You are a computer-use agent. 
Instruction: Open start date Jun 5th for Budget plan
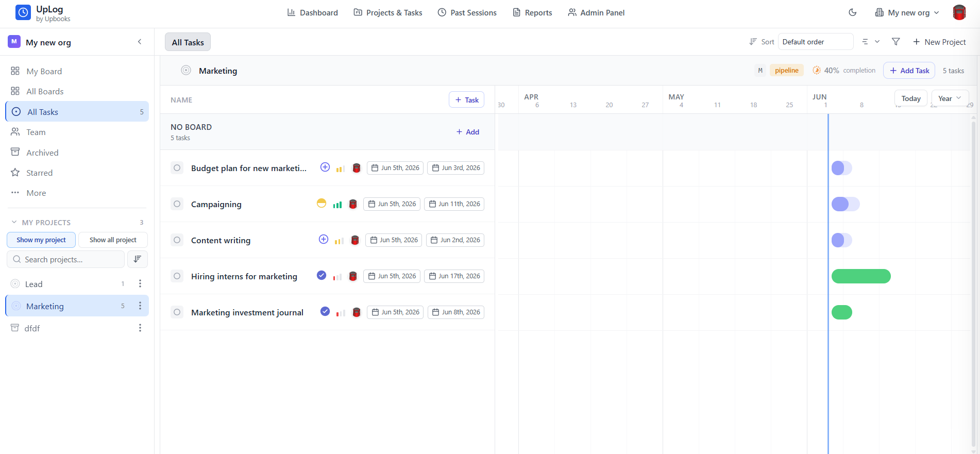click(x=395, y=168)
